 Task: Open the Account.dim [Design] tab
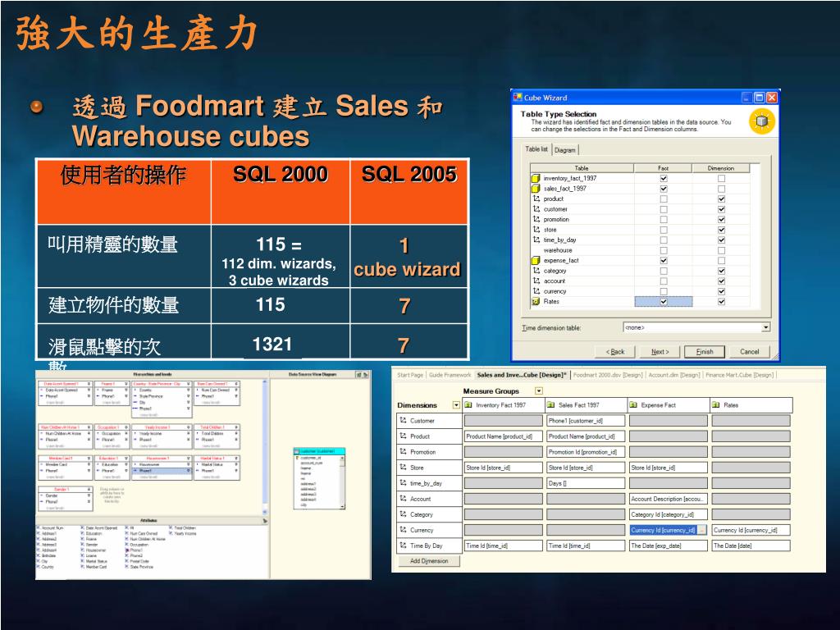click(674, 375)
